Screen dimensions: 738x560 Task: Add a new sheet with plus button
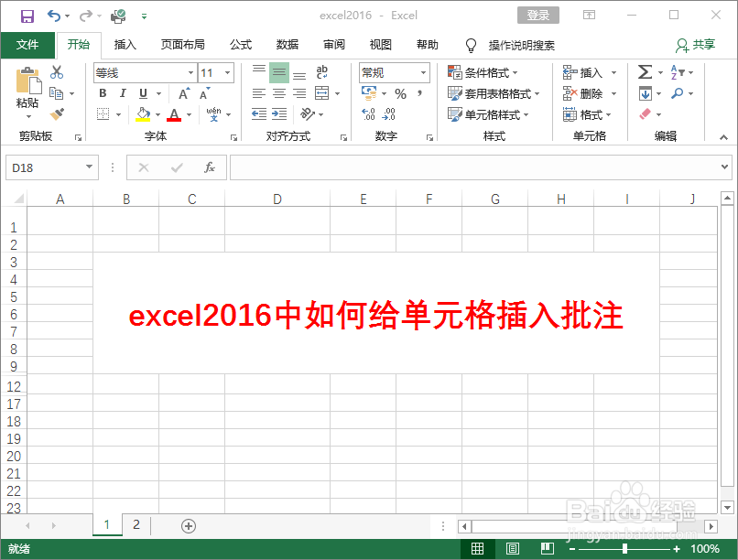click(189, 525)
